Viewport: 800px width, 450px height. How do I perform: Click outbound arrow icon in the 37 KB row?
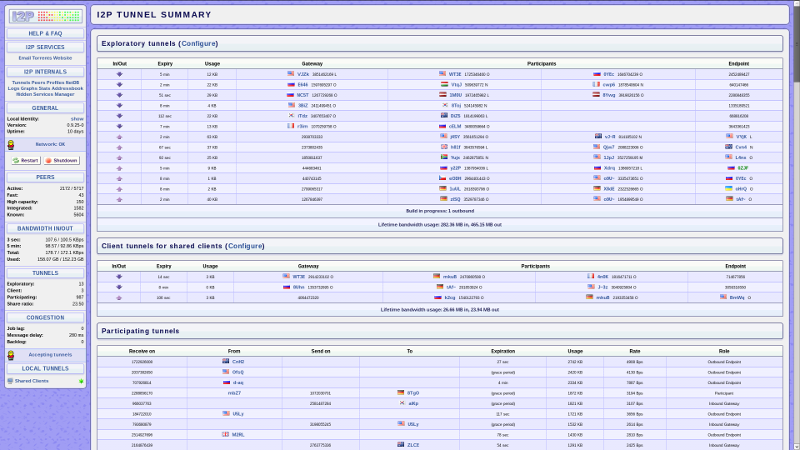pyautogui.click(x=119, y=147)
